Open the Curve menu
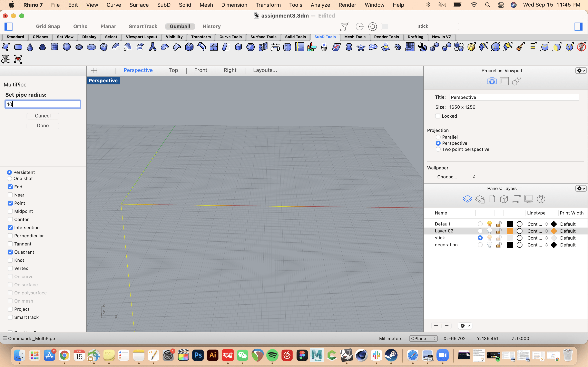Screen dimensions: 588x367 (x=114, y=5)
